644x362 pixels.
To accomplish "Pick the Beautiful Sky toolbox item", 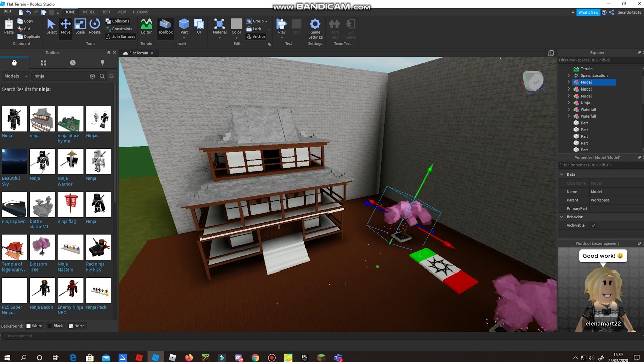I will (x=14, y=167).
